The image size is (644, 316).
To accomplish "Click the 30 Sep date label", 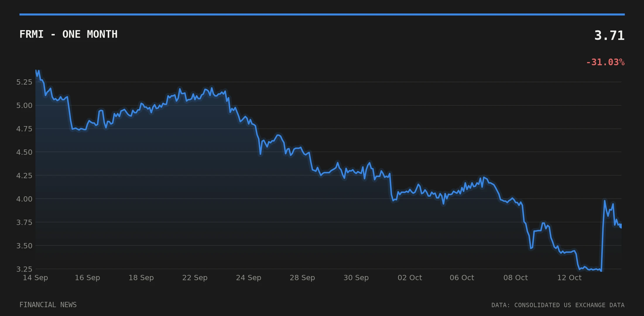I will tap(356, 278).
